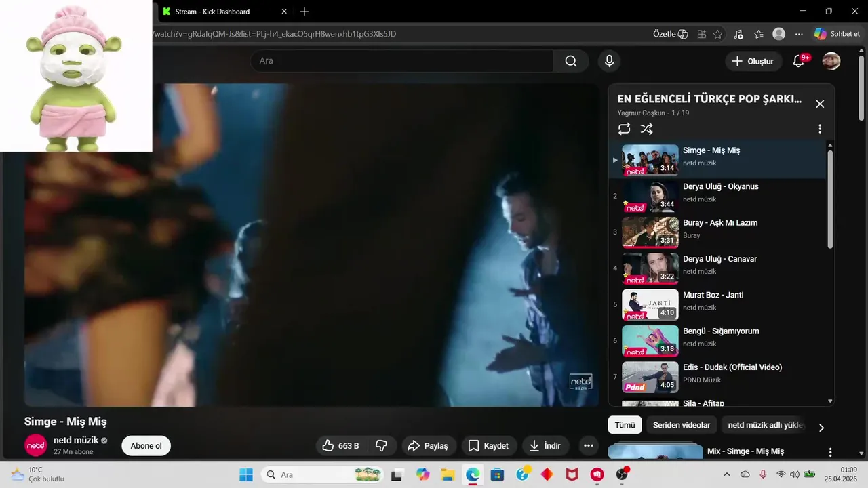Click the browser extensions grid-plus icon
Viewport: 868px width, 488px height.
tap(702, 34)
